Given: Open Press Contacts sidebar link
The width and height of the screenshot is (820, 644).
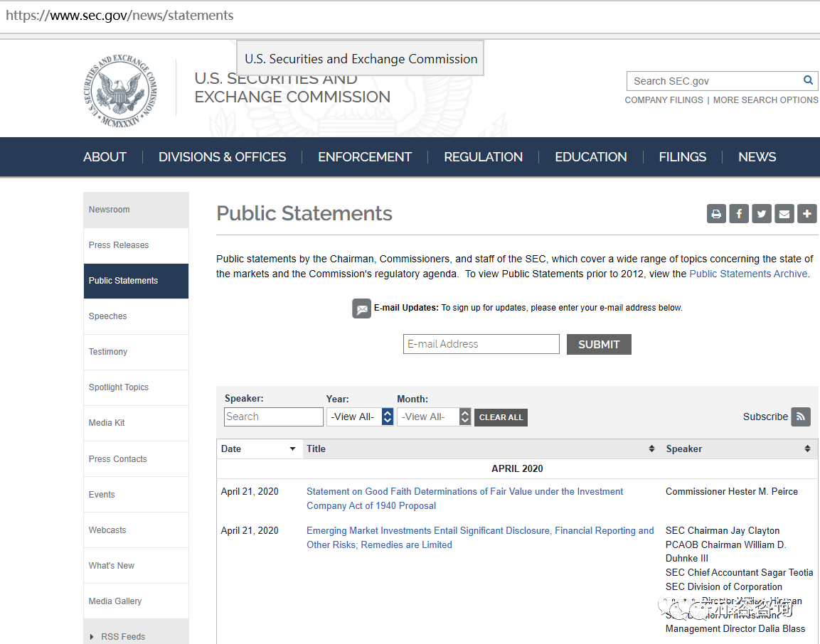Looking at the screenshot, I should click(136, 459).
